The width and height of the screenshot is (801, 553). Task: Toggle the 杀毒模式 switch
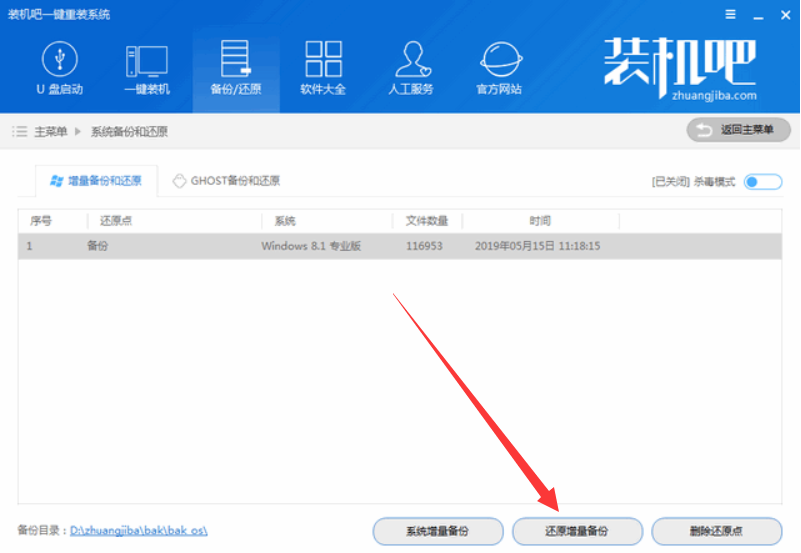click(763, 181)
